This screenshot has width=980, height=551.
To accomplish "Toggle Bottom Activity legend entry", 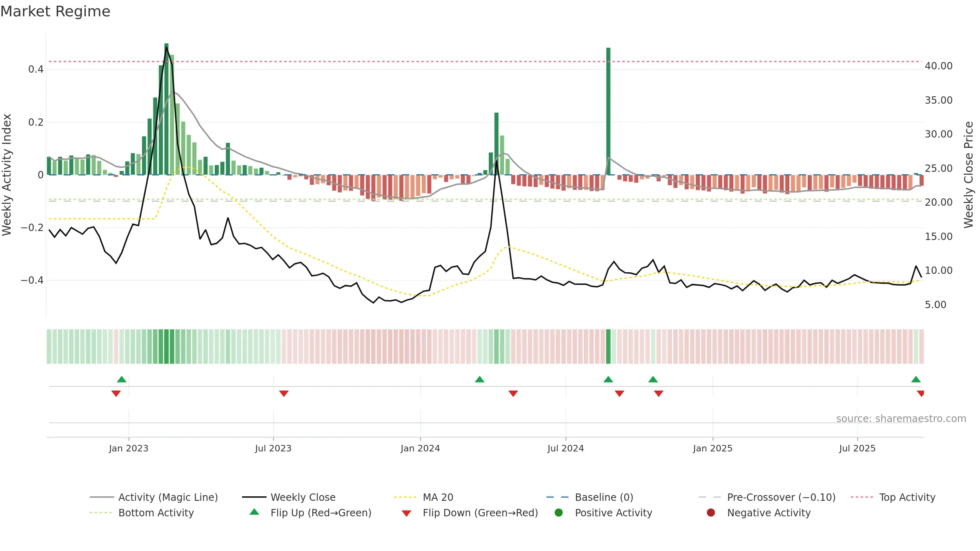I will [142, 513].
